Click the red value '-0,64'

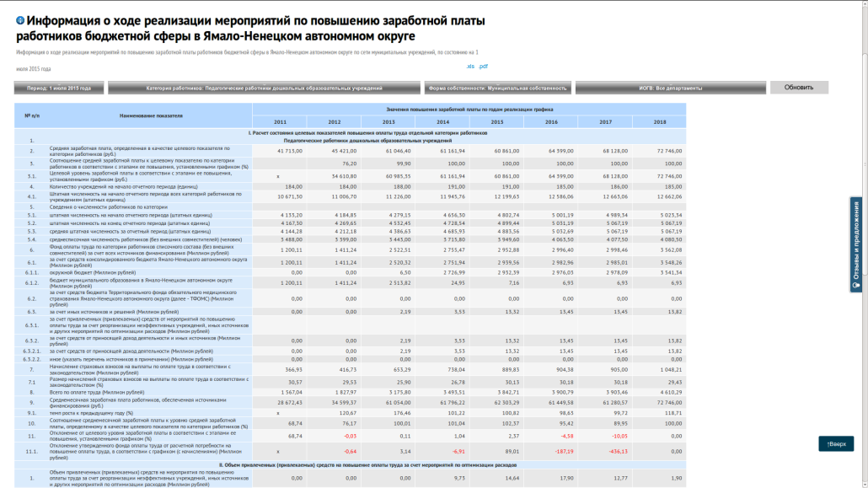click(x=350, y=452)
